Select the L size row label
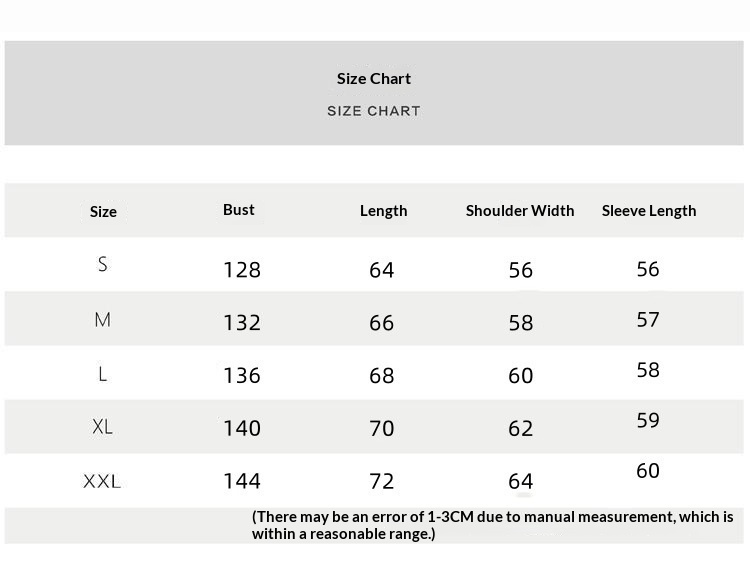 tap(102, 374)
